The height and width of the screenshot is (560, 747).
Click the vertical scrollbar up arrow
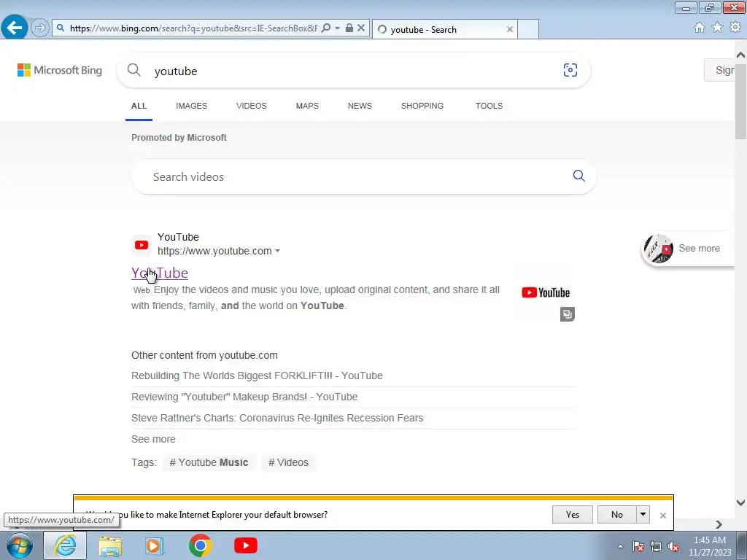pyautogui.click(x=741, y=55)
